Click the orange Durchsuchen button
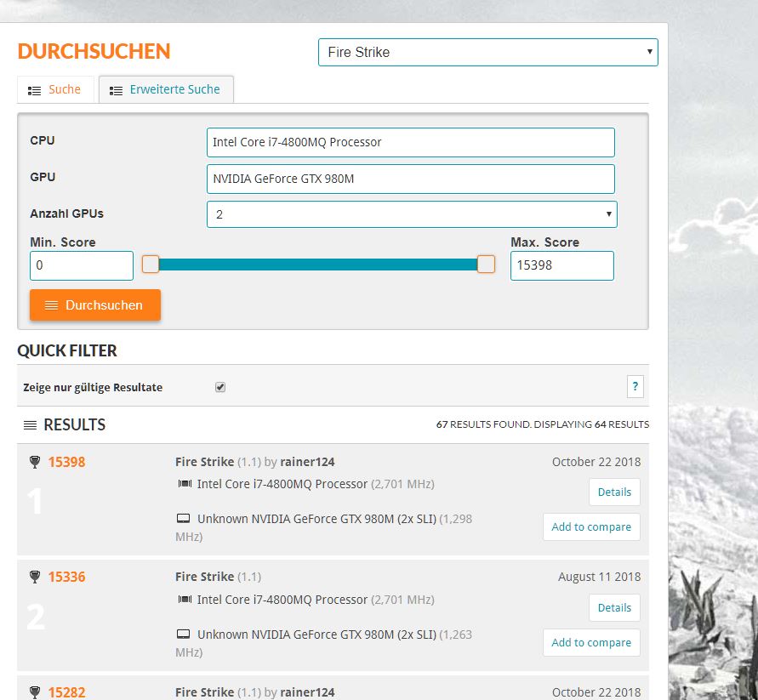758x700 pixels. (95, 305)
